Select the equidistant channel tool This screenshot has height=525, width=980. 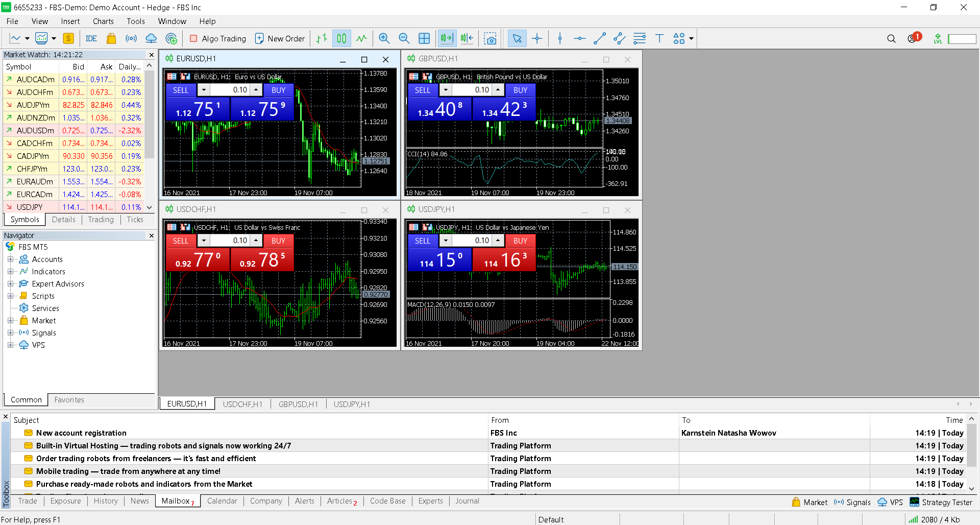click(620, 38)
